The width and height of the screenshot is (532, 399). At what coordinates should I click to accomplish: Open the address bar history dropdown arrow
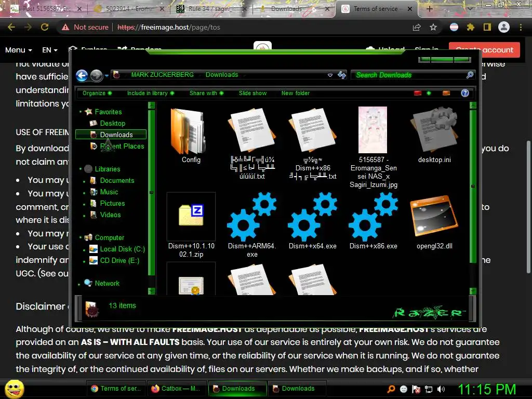pos(330,75)
